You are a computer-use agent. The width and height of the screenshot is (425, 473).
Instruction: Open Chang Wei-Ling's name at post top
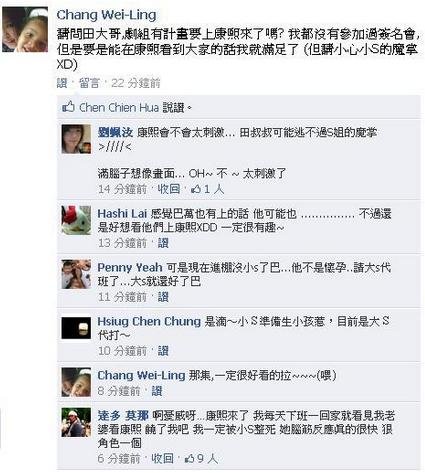tap(106, 15)
